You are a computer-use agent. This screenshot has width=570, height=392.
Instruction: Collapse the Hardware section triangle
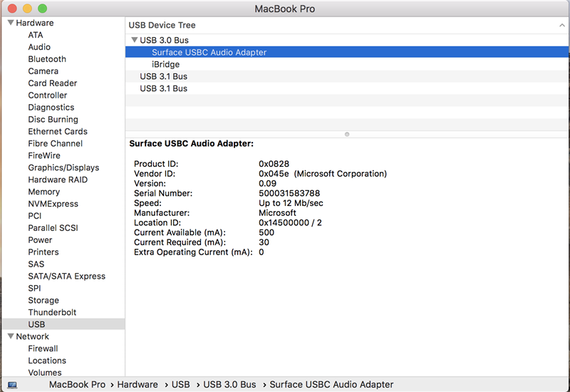coord(11,23)
